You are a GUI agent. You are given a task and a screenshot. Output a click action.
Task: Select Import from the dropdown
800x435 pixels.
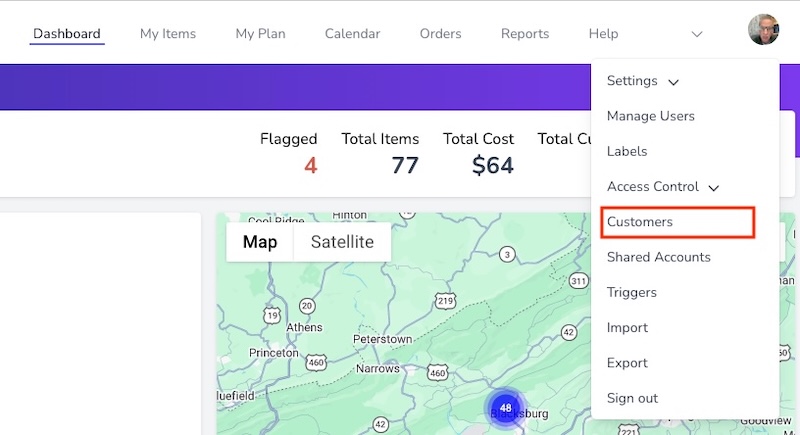tap(627, 328)
